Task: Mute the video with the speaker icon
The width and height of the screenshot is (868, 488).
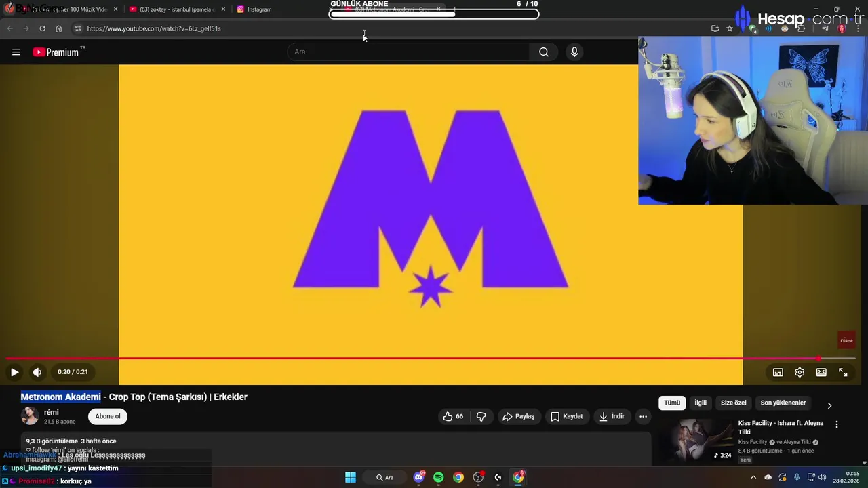Action: [x=37, y=372]
